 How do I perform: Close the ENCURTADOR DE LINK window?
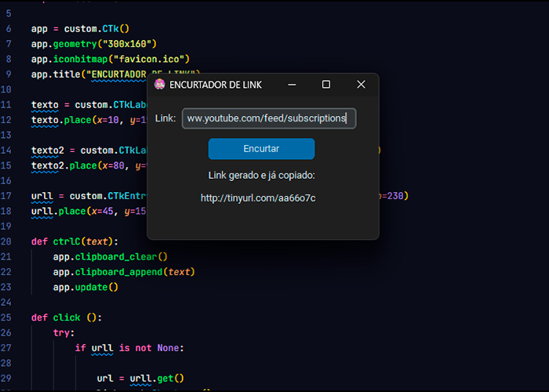pyautogui.click(x=361, y=85)
